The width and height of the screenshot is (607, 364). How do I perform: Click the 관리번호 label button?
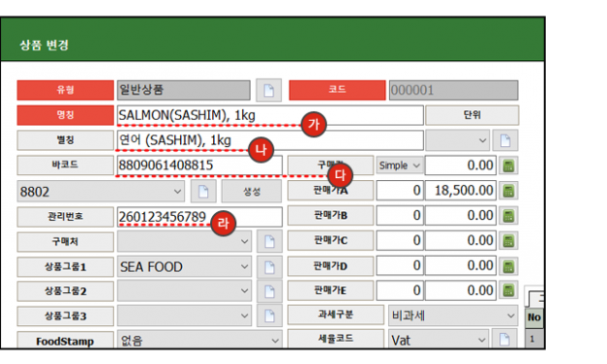(x=66, y=217)
